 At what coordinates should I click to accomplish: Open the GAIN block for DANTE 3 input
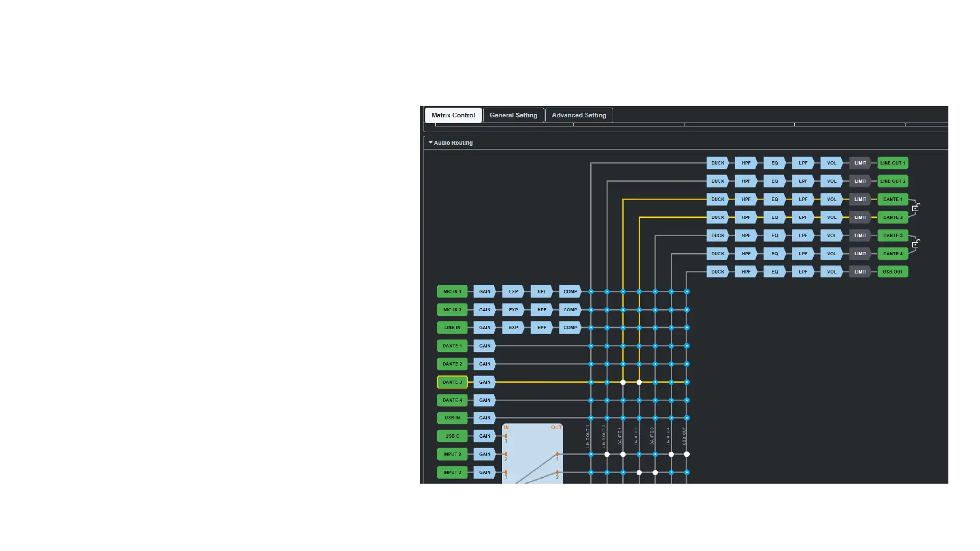click(x=485, y=382)
